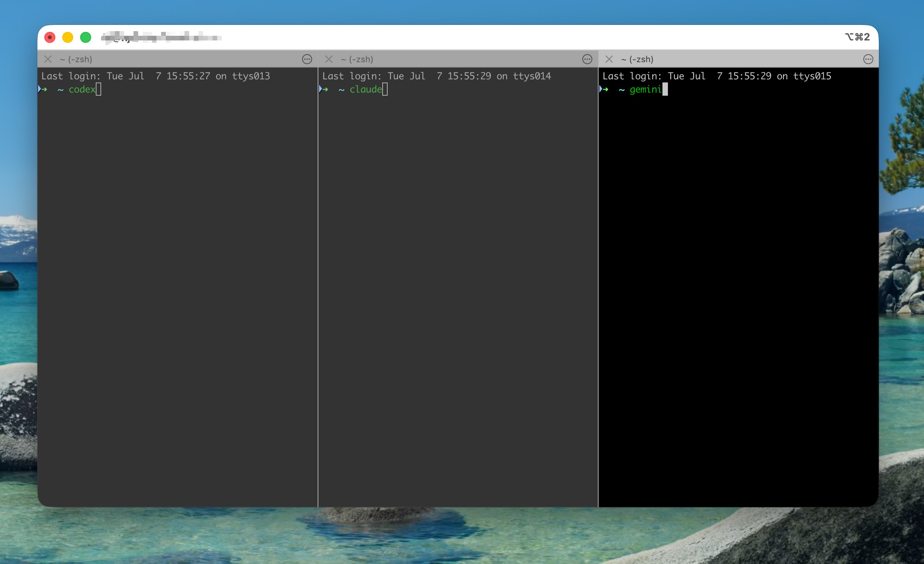Maximize the terminal window with green button
The height and width of the screenshot is (564, 924).
tap(86, 37)
